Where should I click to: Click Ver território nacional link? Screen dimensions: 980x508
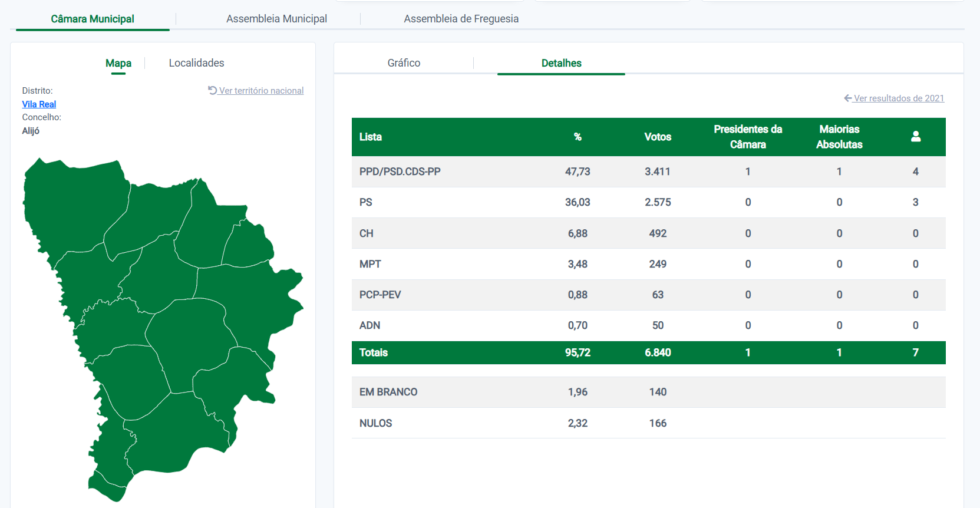click(x=261, y=91)
